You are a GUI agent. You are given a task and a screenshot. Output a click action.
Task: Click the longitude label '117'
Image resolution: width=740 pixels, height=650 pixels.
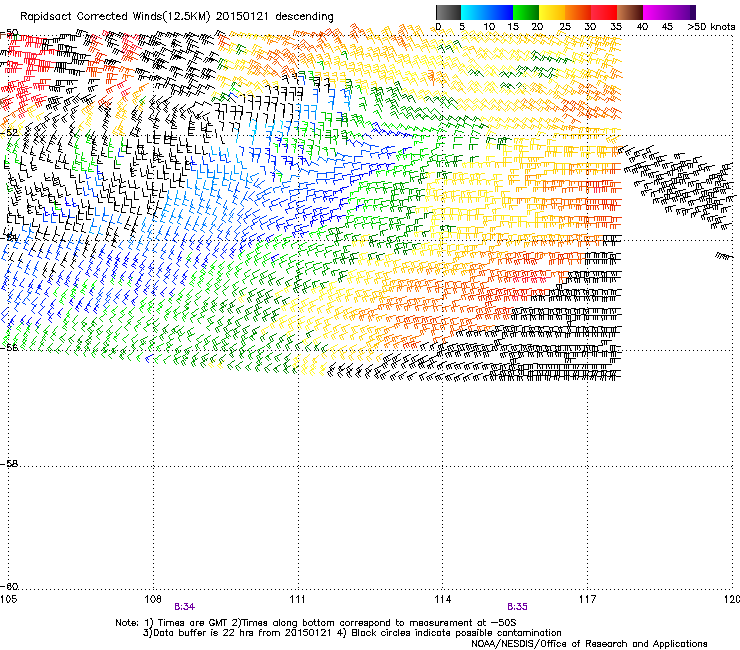(x=587, y=599)
